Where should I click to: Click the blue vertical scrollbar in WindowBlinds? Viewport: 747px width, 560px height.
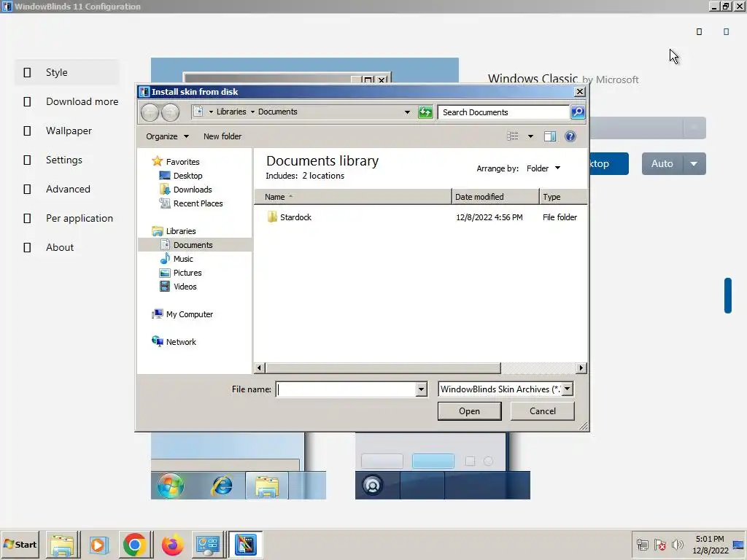(x=727, y=295)
